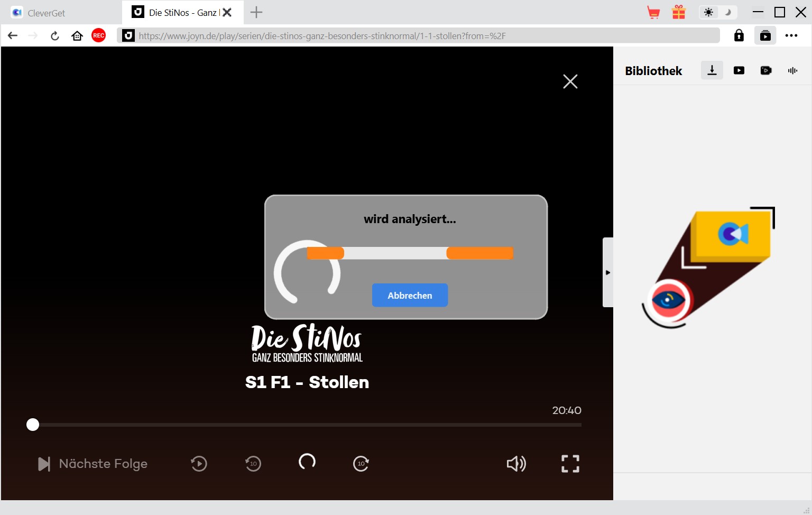The image size is (812, 515).
Task: Skip forward 10 seconds
Action: pos(361,464)
